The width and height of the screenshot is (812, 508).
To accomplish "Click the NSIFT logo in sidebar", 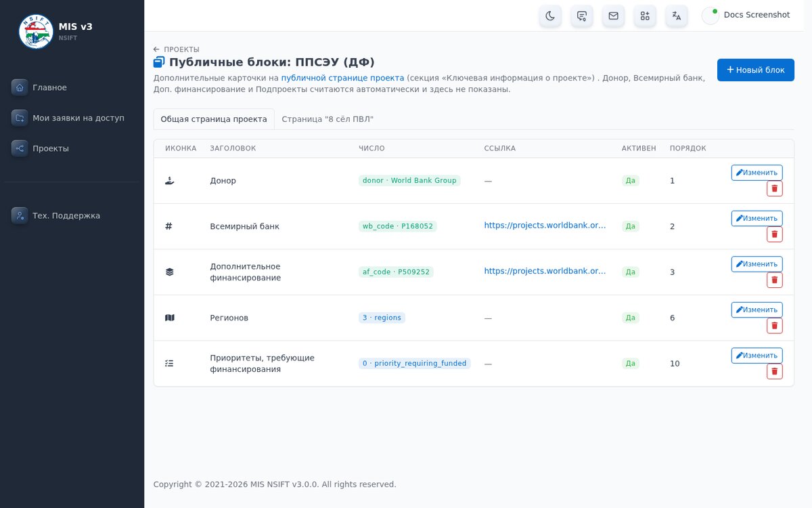I will (x=36, y=31).
